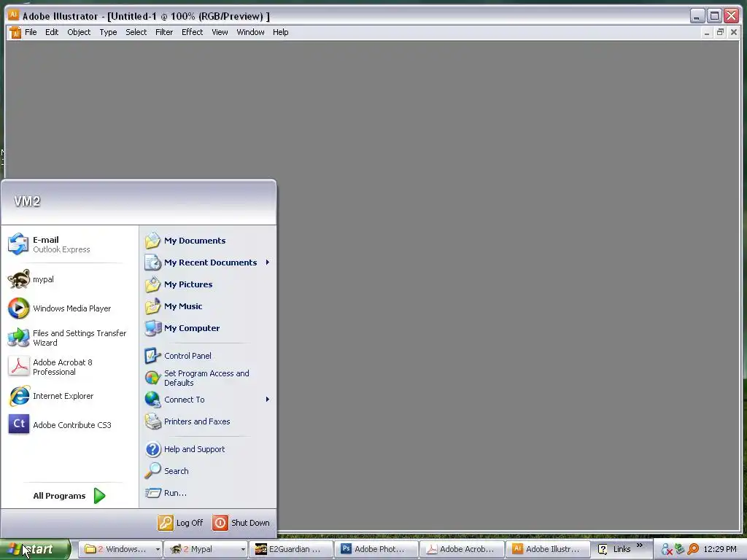Open Search from Start menu

pyautogui.click(x=208, y=471)
